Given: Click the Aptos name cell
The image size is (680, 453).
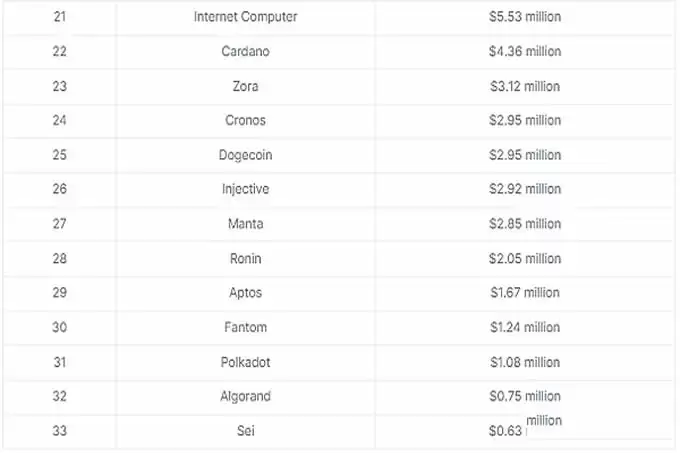Looking at the screenshot, I should click(245, 293).
